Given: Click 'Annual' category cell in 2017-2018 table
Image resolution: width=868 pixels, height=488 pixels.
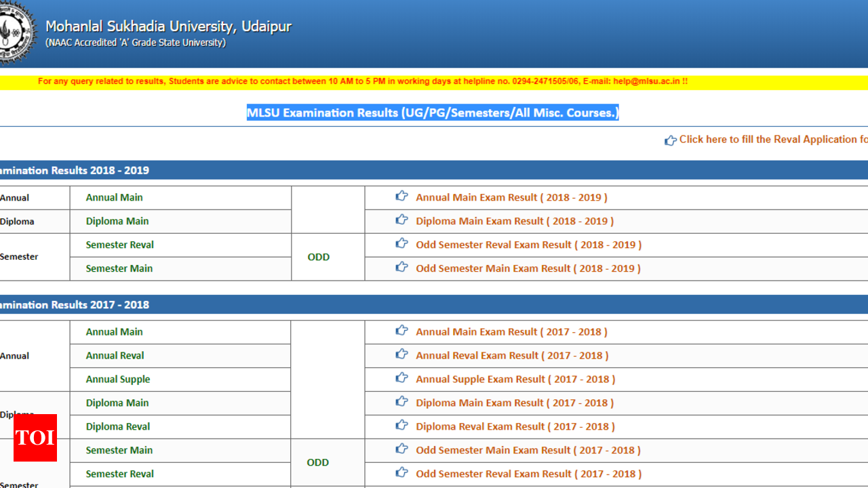Looking at the screenshot, I should pyautogui.click(x=35, y=356).
